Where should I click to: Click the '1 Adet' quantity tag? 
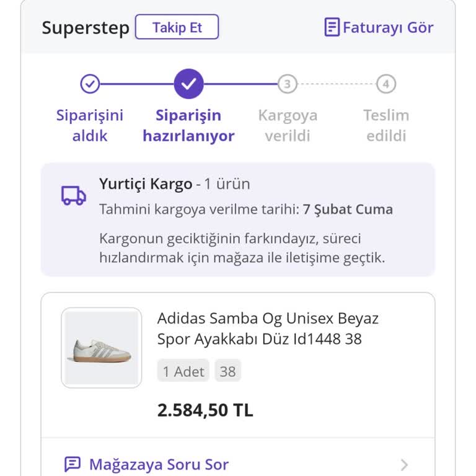pos(183,371)
